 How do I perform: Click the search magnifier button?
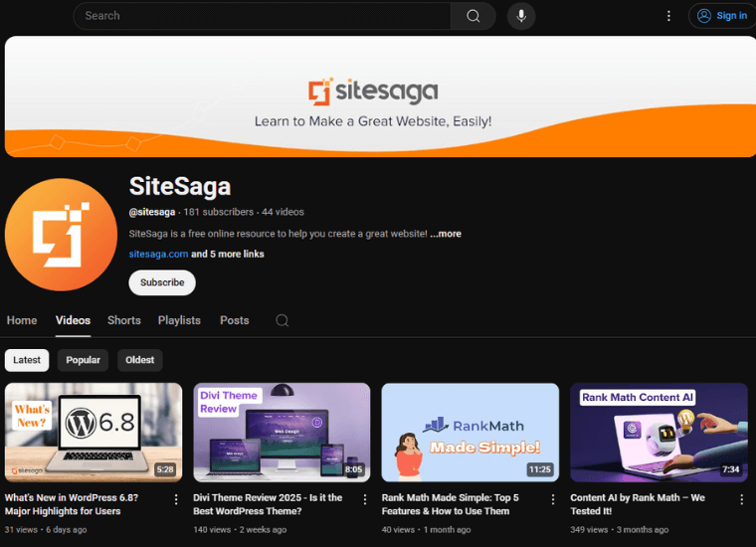472,16
